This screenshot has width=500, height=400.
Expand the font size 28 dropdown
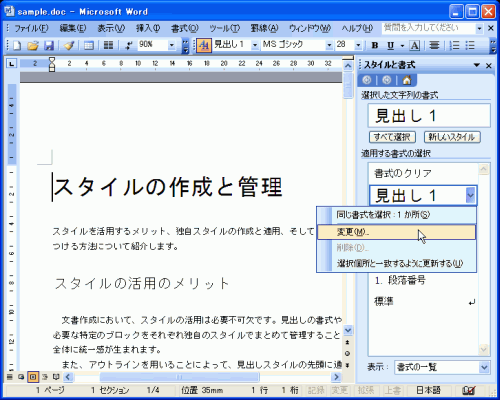click(358, 45)
